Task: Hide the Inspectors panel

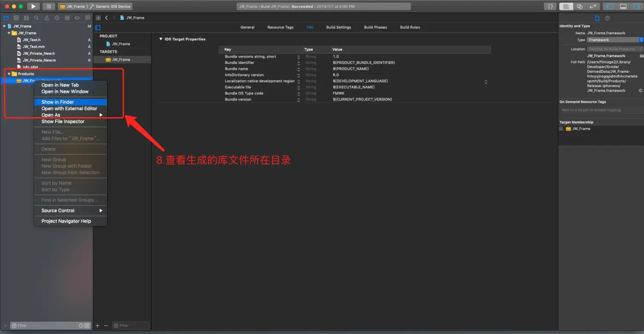Action: coord(636,6)
